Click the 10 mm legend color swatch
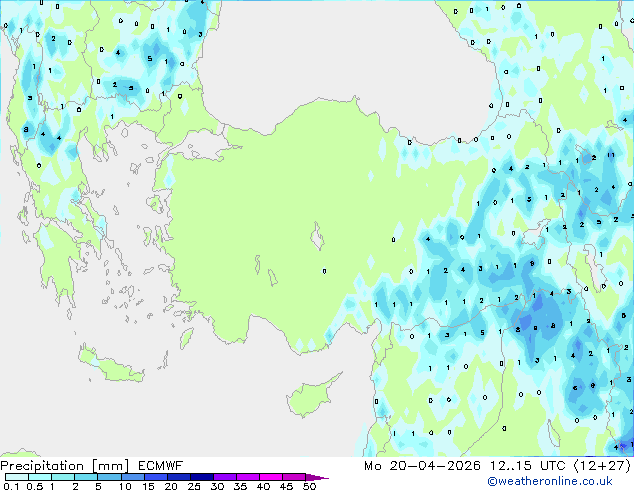The image size is (634, 490). (132, 477)
